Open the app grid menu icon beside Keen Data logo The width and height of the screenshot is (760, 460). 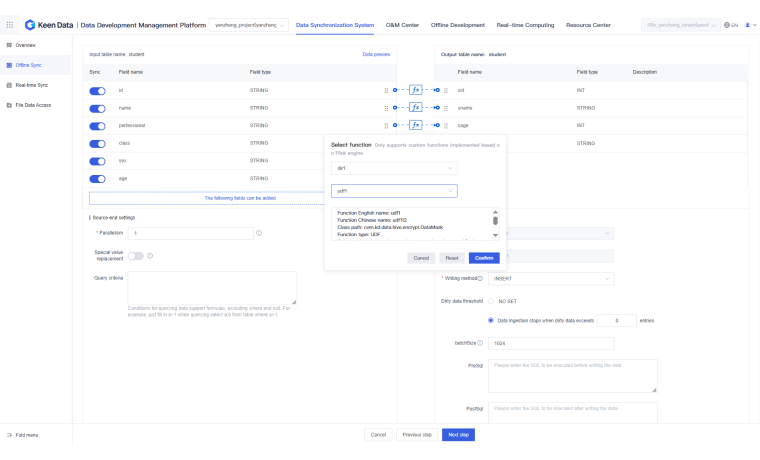tap(10, 24)
